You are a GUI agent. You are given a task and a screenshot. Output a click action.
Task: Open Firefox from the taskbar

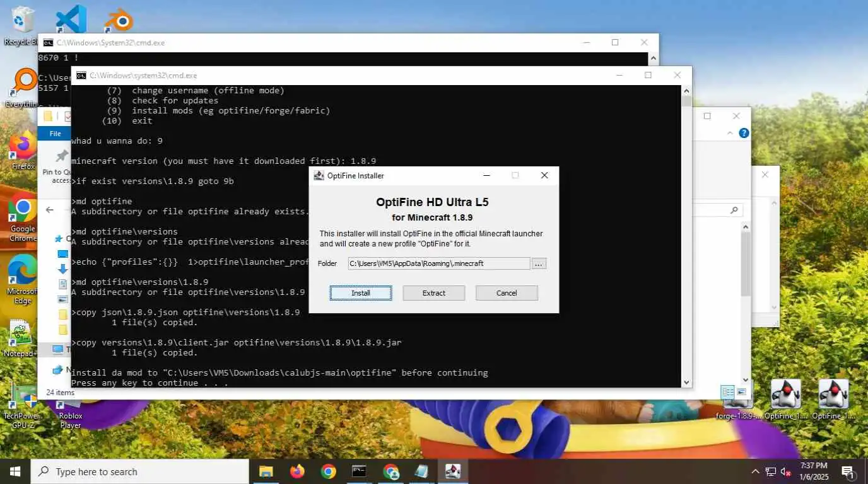coord(297,471)
